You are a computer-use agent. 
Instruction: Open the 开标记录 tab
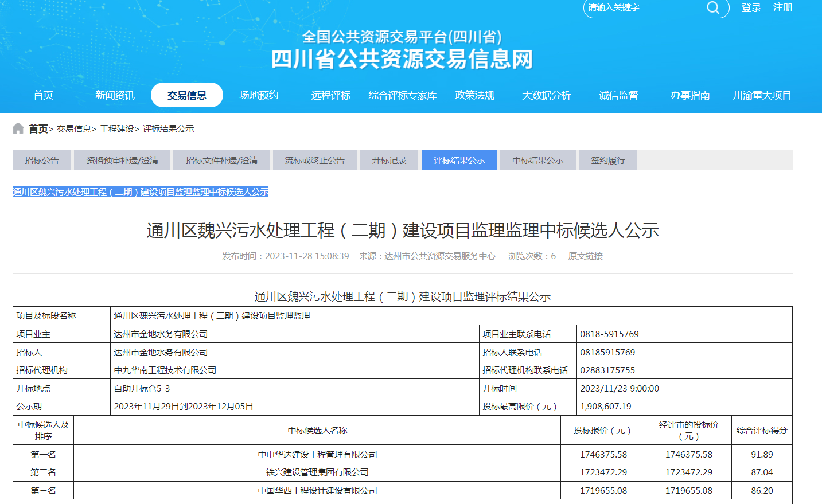click(x=388, y=160)
